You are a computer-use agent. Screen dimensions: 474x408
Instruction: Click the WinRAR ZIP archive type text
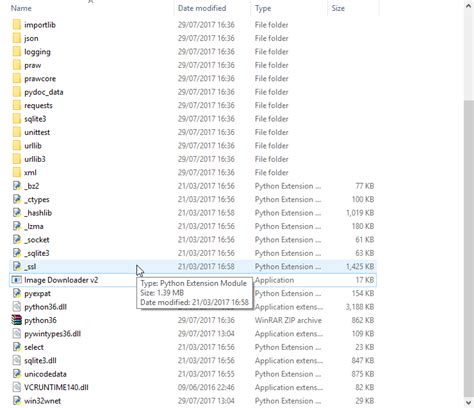tap(288, 320)
